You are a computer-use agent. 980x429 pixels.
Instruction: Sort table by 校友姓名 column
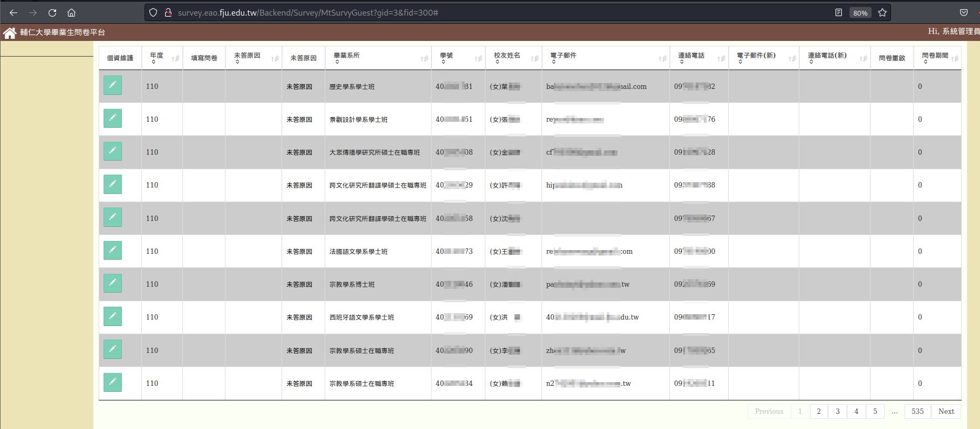click(x=513, y=58)
